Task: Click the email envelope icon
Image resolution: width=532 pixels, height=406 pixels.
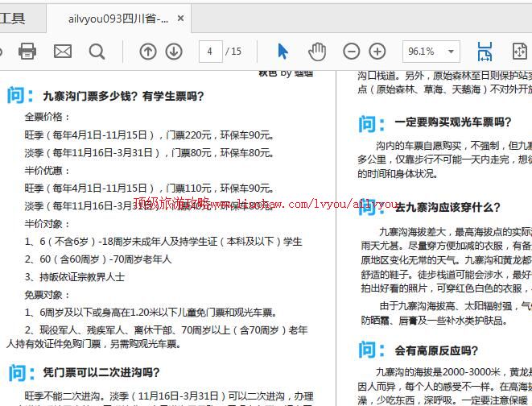Action: tap(63, 52)
